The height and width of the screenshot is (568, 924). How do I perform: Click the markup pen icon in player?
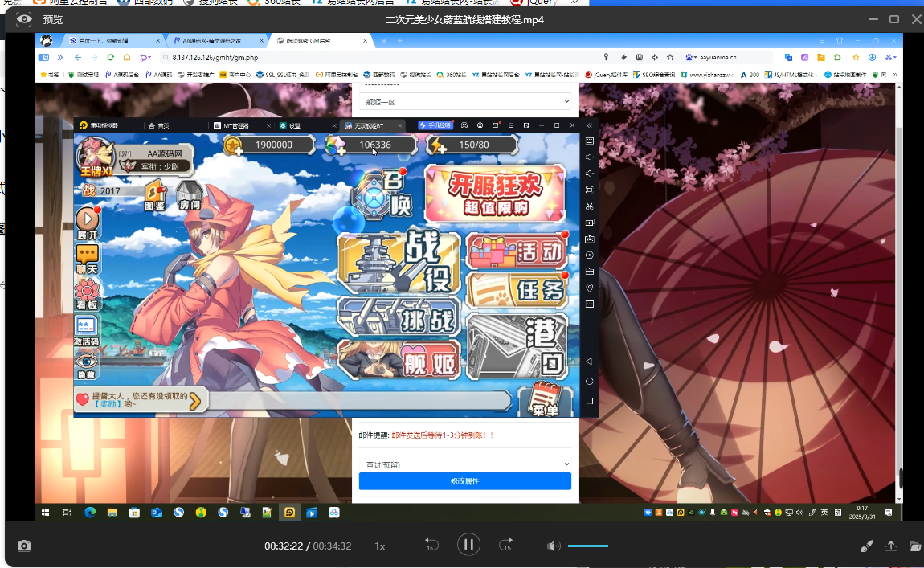[866, 546]
